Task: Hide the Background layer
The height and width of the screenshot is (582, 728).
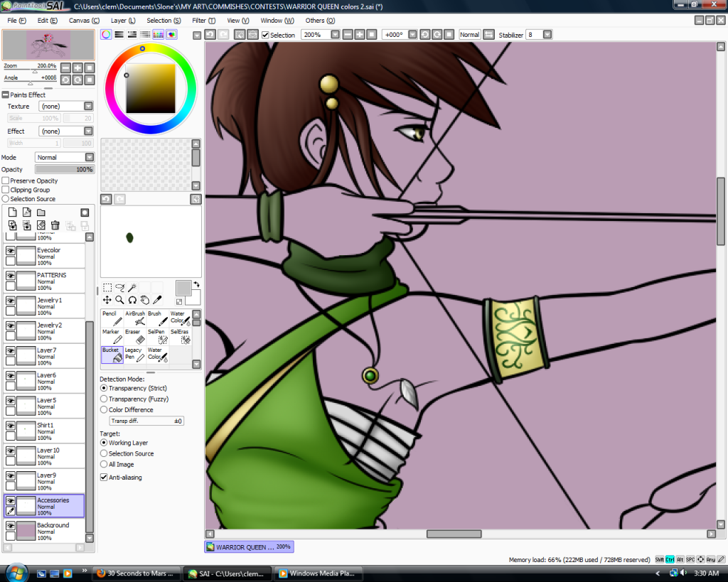Action: click(10, 526)
